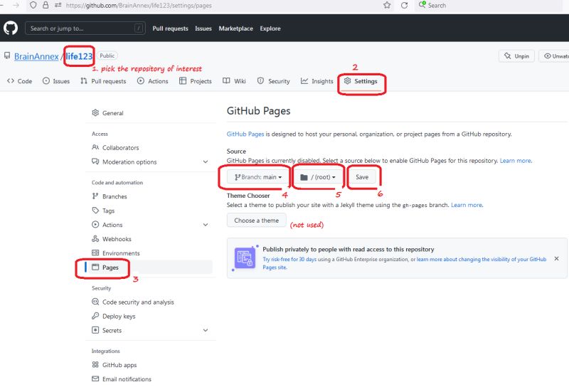The height and width of the screenshot is (392, 569).
Task: Select Moderation options in sidebar
Action: [150, 161]
